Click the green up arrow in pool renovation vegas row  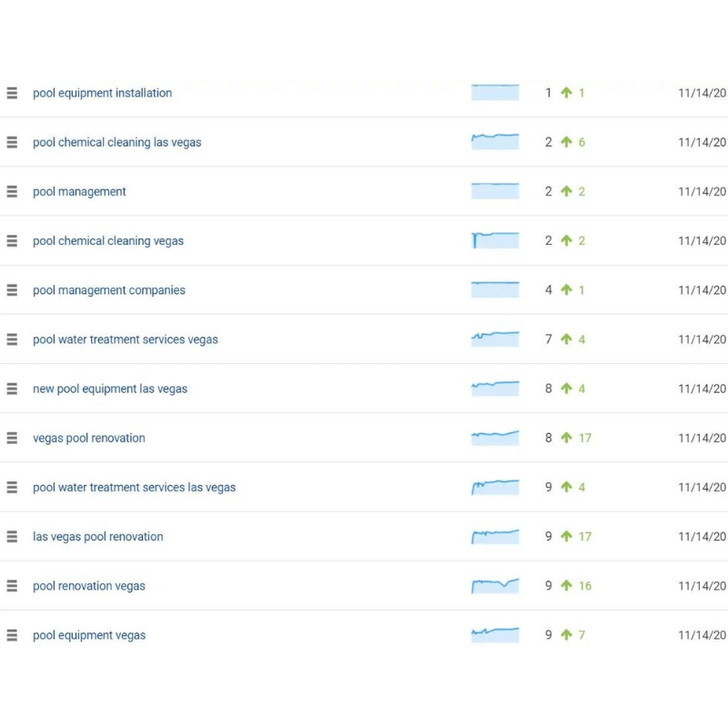coord(566,586)
